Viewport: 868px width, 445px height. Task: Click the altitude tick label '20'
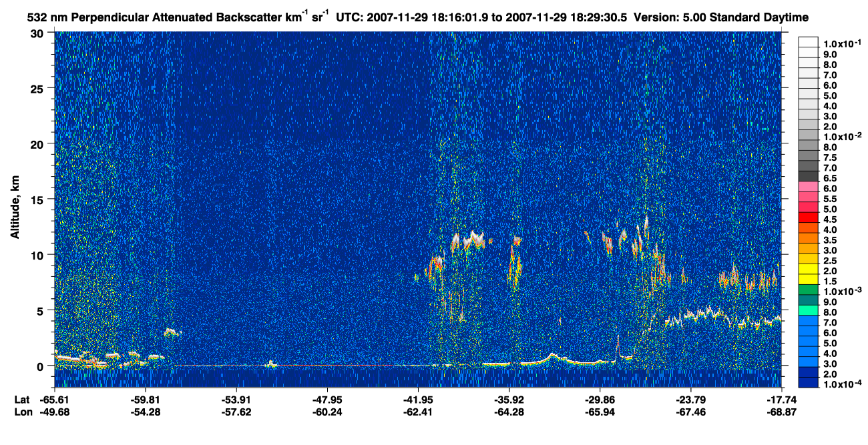[x=37, y=144]
